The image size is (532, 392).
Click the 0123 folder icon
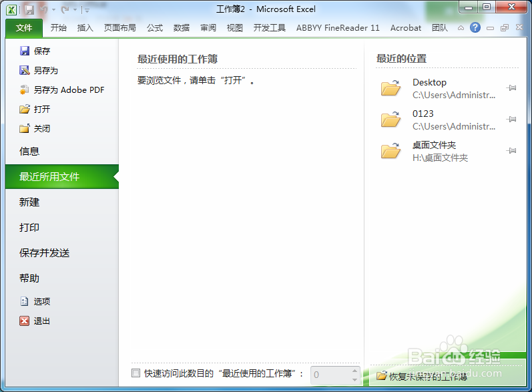[390, 119]
